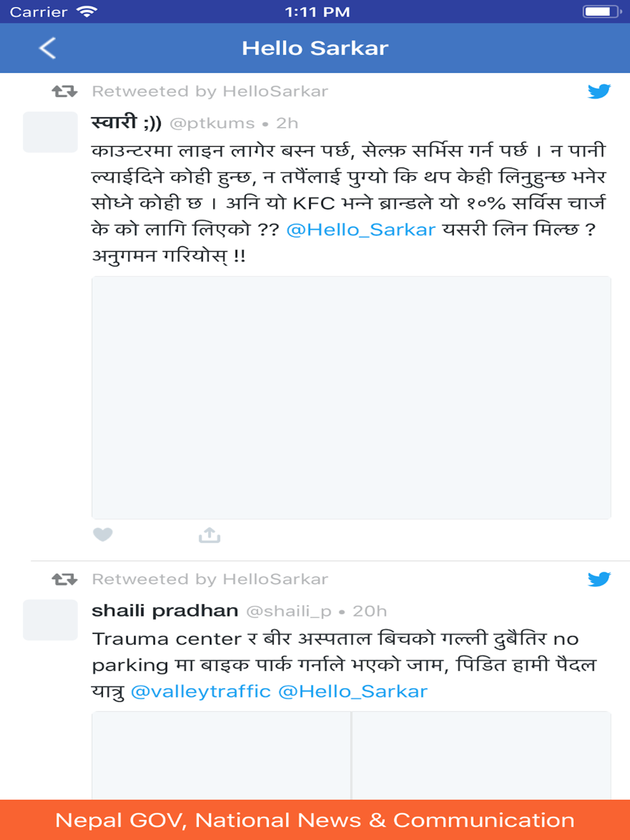Open @Hello_Sarkar mention in second tweet
Image resolution: width=630 pixels, height=840 pixels.
(353, 691)
